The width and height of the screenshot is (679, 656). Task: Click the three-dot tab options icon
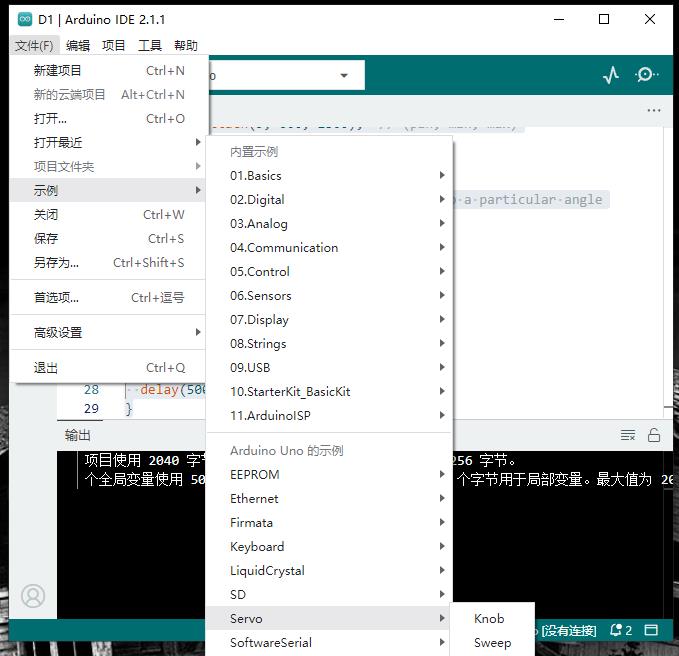[x=653, y=110]
